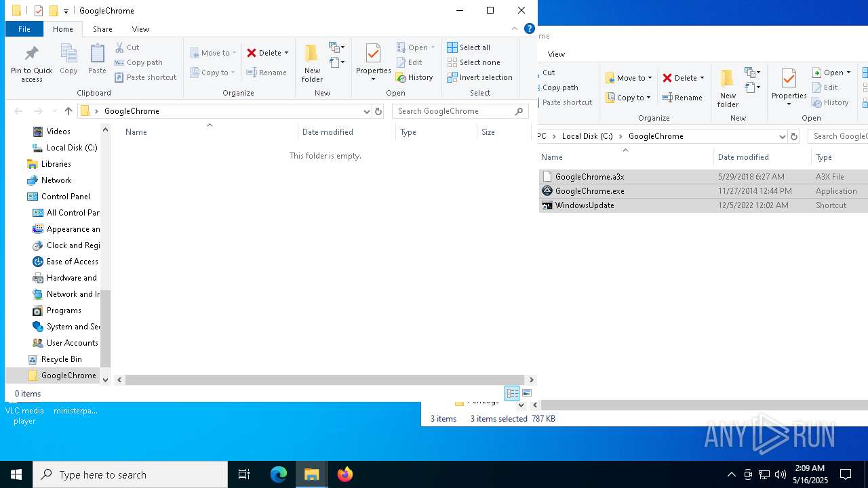Switch to the Share tab
This screenshot has width=868, height=488.
(102, 29)
